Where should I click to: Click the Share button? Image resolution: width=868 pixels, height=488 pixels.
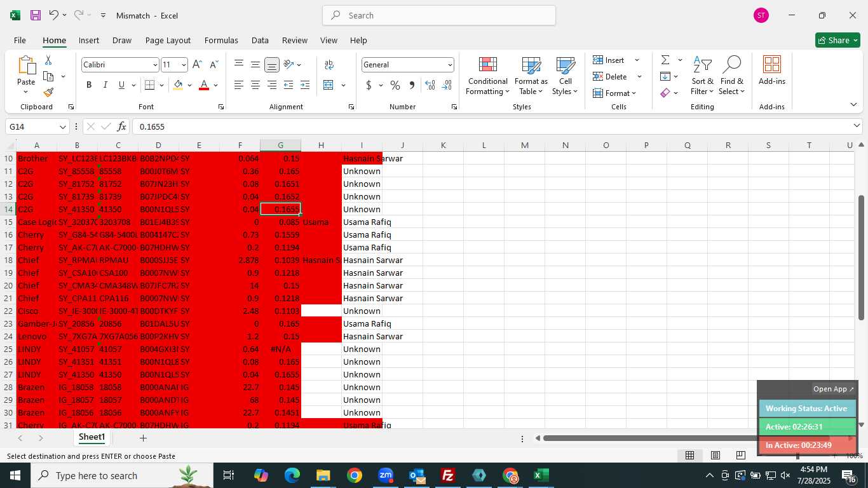tap(837, 40)
